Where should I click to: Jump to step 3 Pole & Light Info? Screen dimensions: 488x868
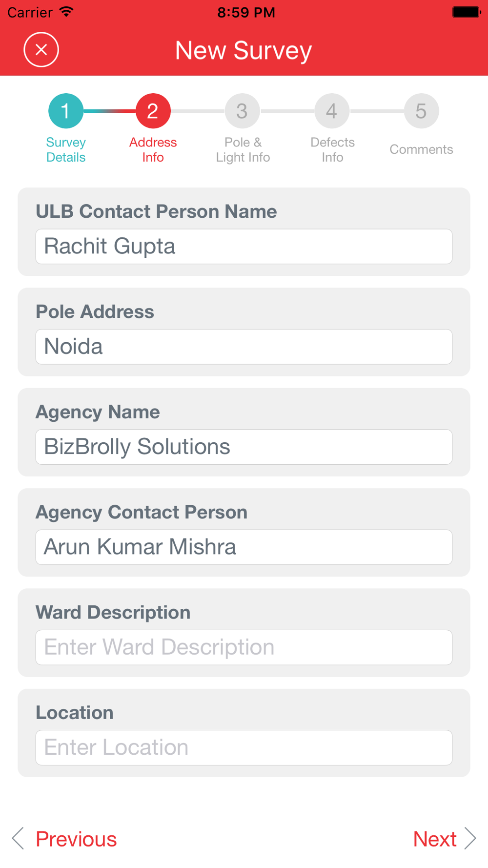[x=242, y=111]
